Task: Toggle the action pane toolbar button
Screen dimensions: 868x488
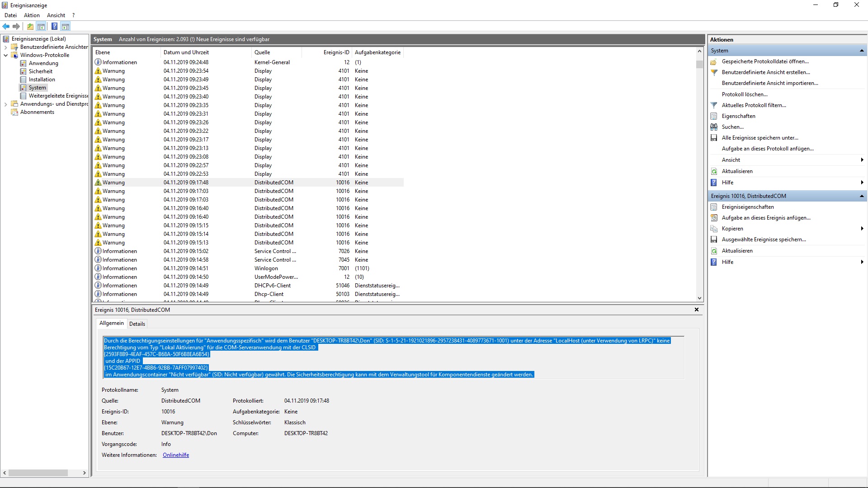Action: 66,26
